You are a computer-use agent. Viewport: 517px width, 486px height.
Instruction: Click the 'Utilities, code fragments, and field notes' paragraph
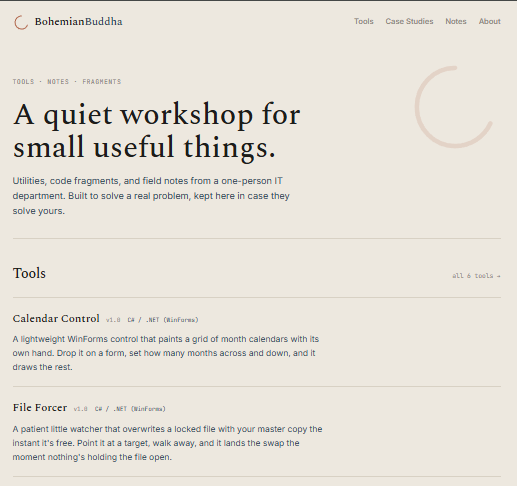click(x=151, y=196)
